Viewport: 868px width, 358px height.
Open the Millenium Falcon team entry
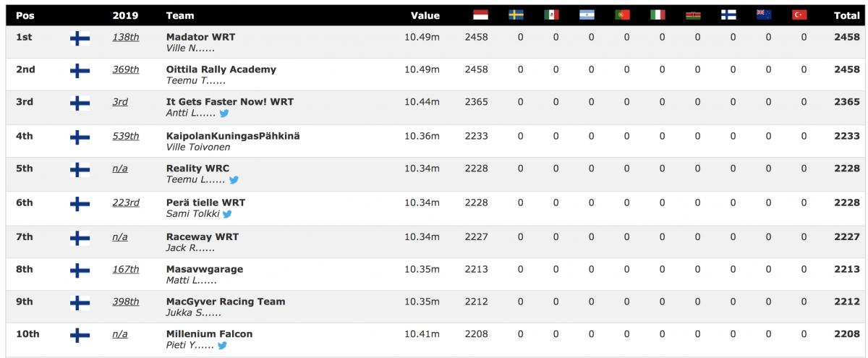click(x=209, y=334)
